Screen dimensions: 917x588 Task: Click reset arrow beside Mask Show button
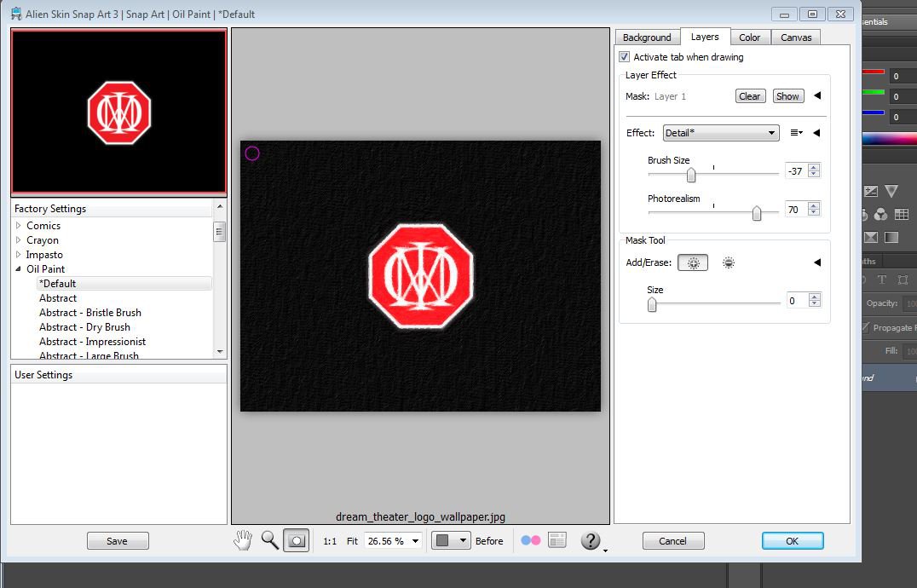(x=817, y=95)
